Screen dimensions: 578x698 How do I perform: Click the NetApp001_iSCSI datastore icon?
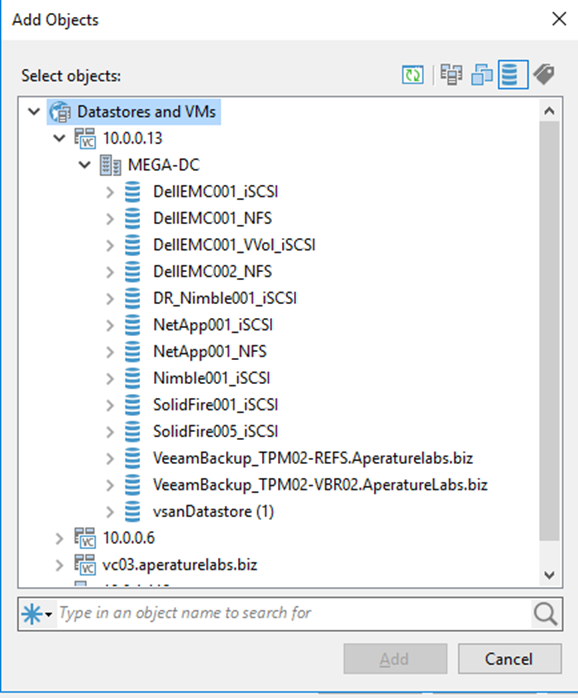click(x=132, y=325)
